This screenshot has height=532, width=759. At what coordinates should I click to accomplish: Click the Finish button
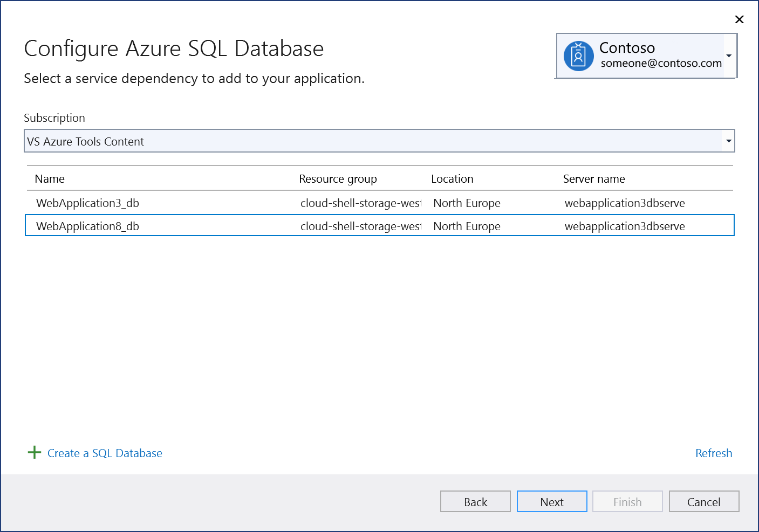coord(627,501)
